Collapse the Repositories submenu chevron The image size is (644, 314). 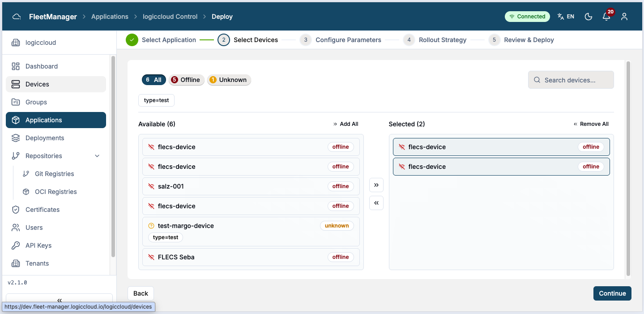97,156
